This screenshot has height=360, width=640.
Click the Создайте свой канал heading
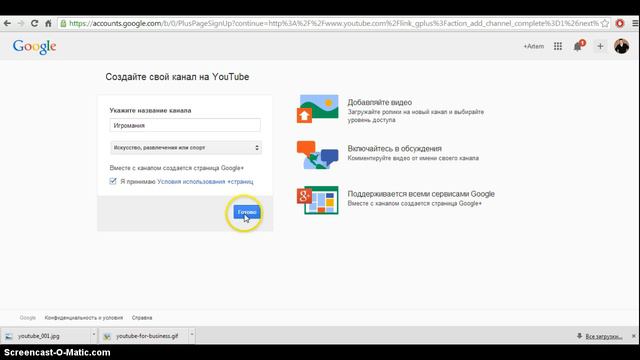click(177, 77)
